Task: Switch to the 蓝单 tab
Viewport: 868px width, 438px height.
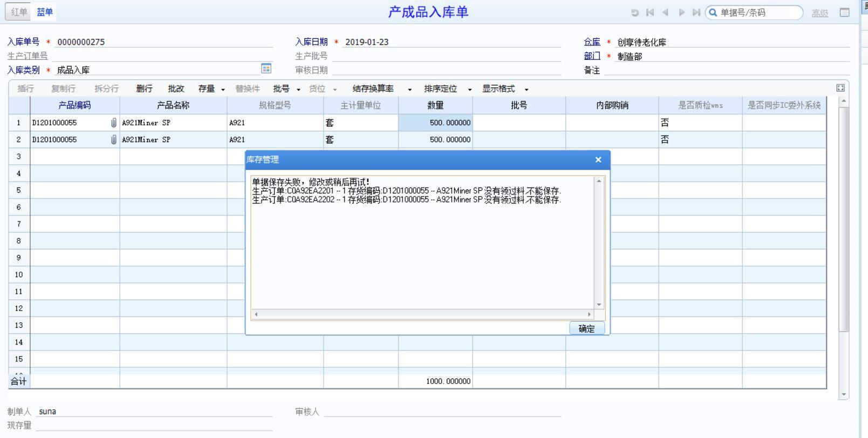Action: (x=45, y=12)
